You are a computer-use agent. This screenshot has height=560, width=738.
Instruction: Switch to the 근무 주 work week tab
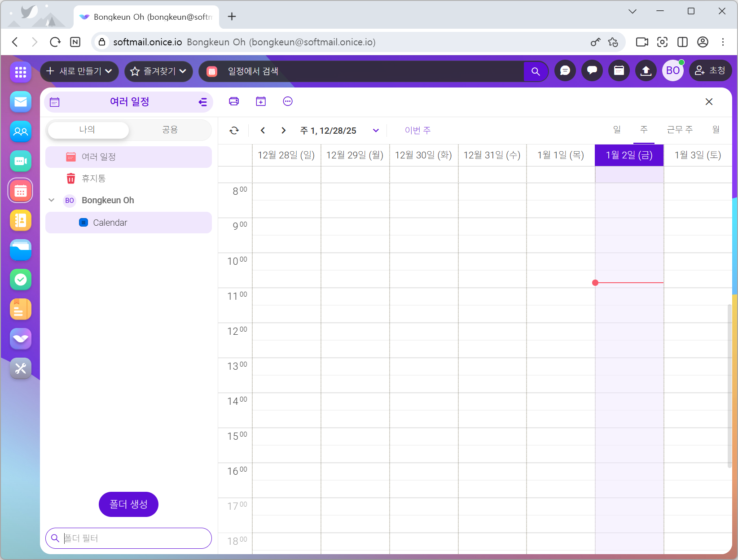point(680,130)
